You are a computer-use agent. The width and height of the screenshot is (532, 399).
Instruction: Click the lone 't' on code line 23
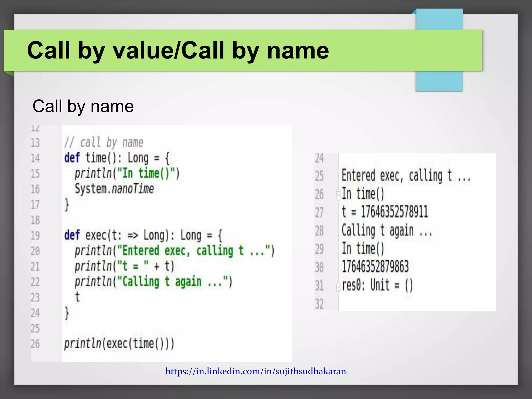(77, 297)
